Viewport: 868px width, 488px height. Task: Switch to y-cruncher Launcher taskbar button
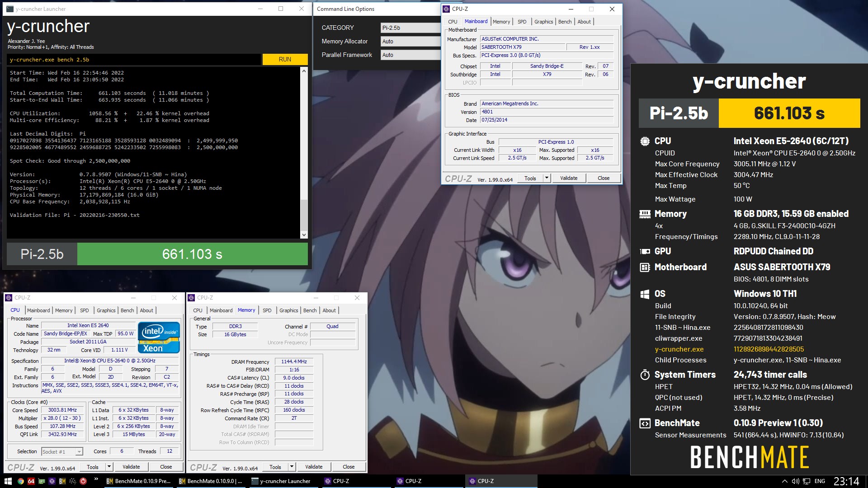[283, 481]
